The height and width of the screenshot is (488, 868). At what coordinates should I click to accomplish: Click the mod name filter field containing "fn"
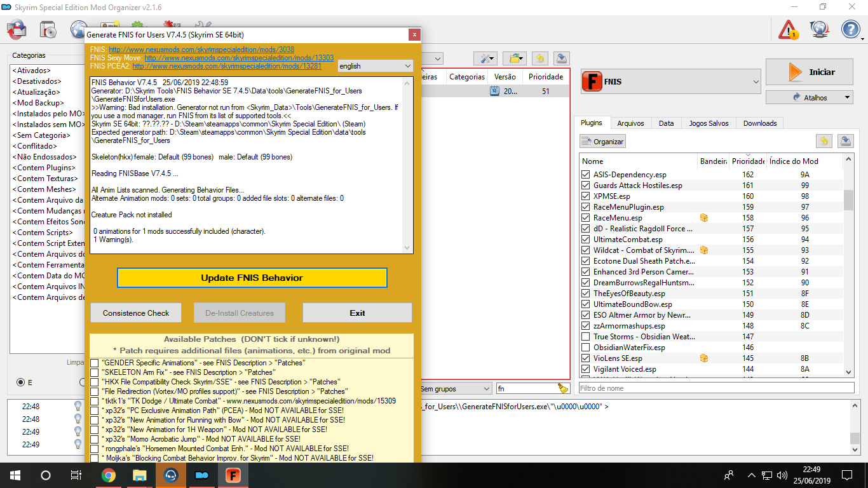point(532,388)
